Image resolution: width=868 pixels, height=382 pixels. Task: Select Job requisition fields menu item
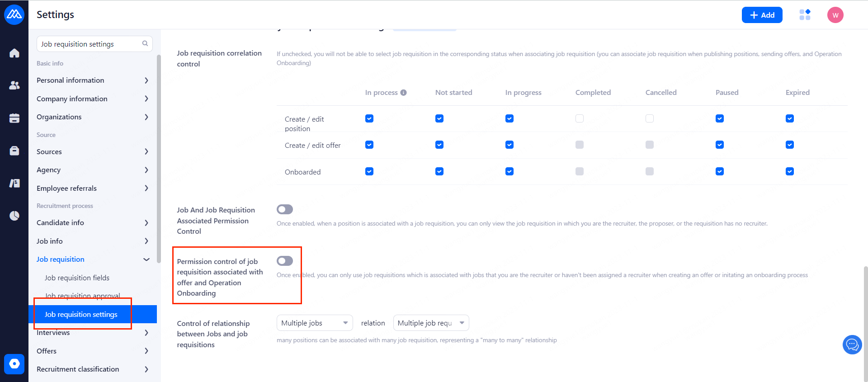point(77,278)
